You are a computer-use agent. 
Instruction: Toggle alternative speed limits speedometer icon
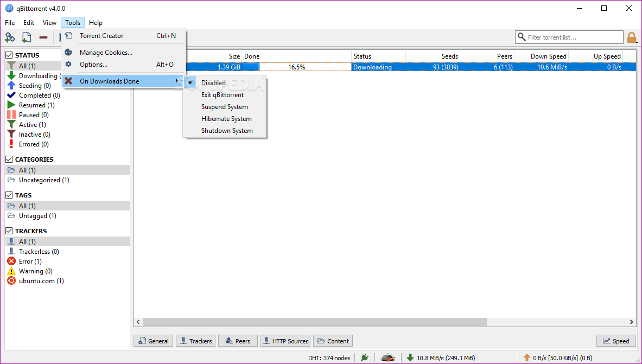[x=388, y=357]
